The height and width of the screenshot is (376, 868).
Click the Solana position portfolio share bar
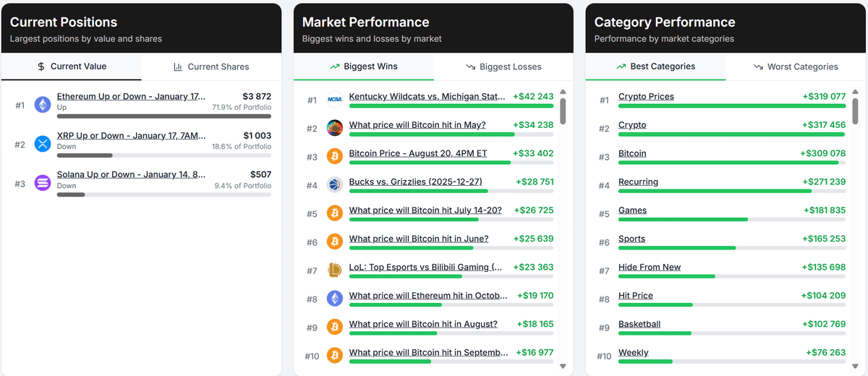(164, 194)
